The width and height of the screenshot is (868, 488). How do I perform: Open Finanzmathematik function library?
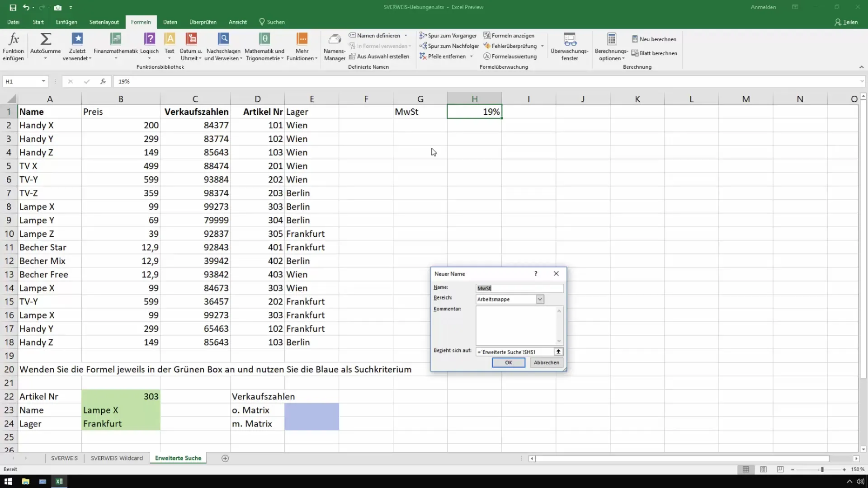tap(116, 47)
